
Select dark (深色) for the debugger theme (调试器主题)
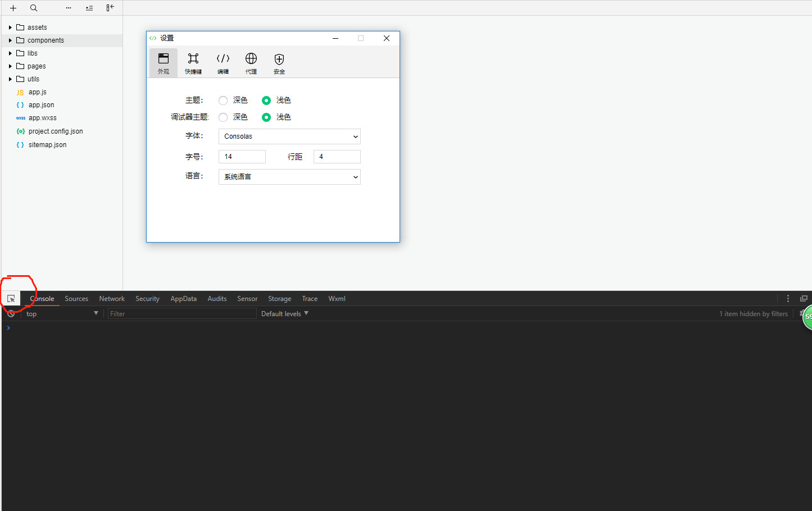(x=223, y=117)
